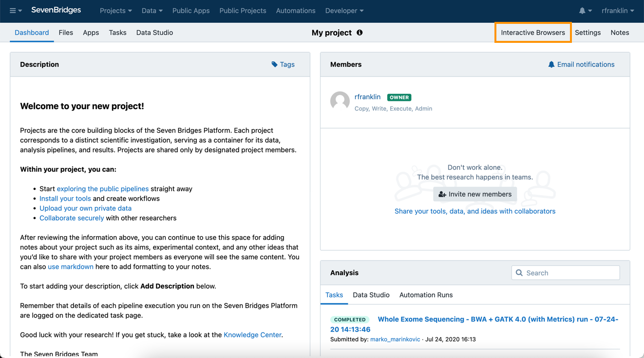The width and height of the screenshot is (644, 358).
Task: Follow the Upload your own private data link
Action: pos(85,208)
